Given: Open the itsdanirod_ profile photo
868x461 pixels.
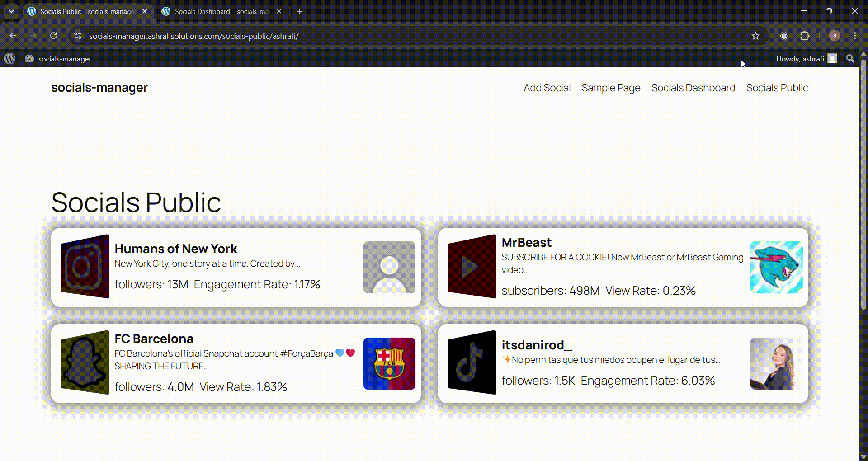Looking at the screenshot, I should click(x=776, y=363).
